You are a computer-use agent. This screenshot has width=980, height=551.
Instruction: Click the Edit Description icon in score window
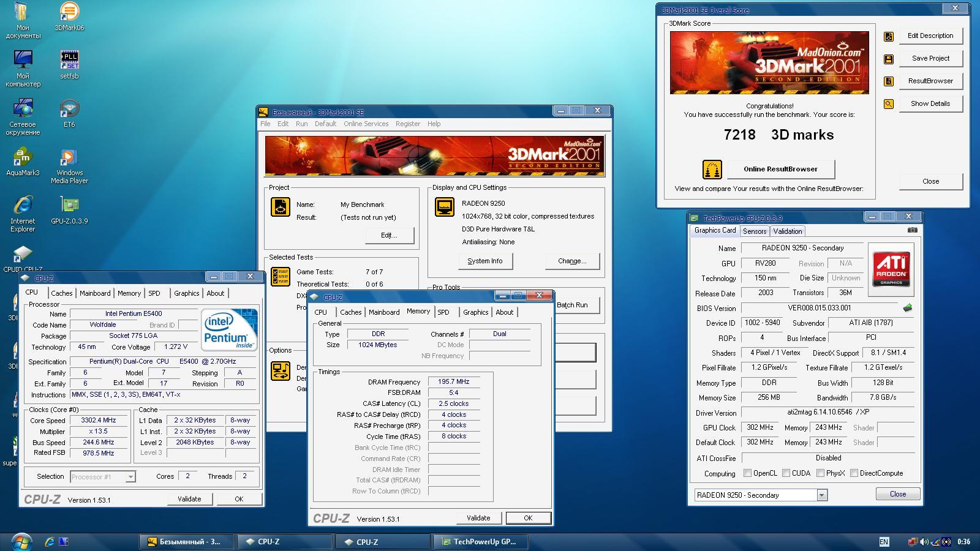tap(889, 37)
